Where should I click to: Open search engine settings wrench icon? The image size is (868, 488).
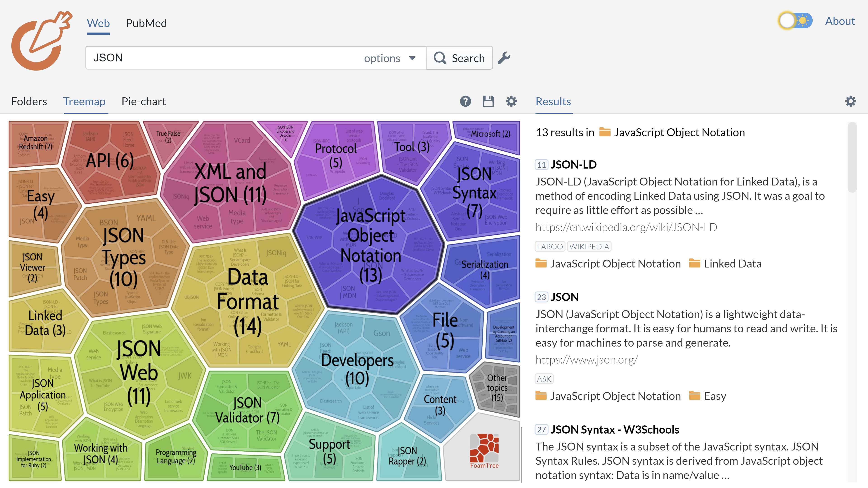coord(504,58)
